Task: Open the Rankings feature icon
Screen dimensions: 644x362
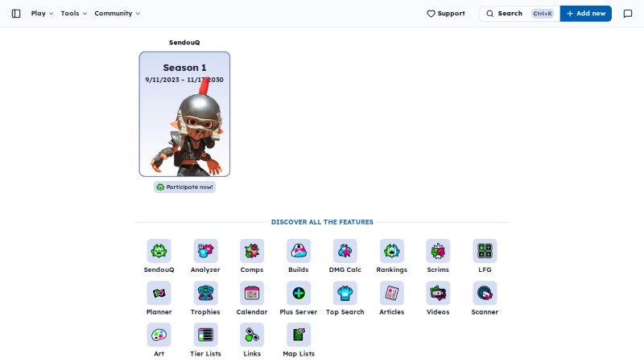Action: 392,251
